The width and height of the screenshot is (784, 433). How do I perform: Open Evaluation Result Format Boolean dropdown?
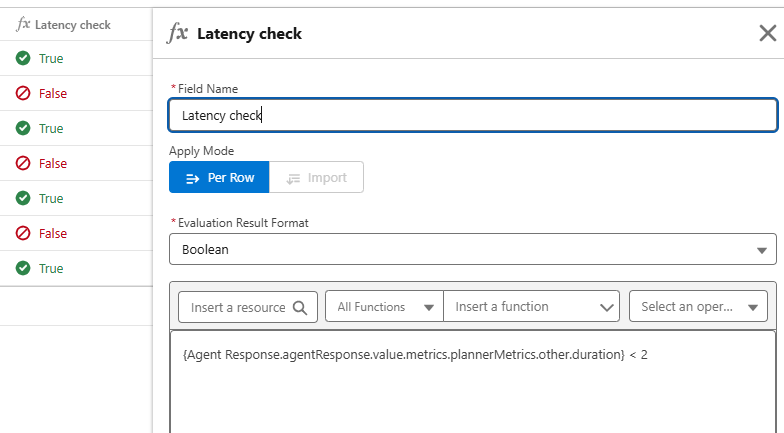[472, 249]
